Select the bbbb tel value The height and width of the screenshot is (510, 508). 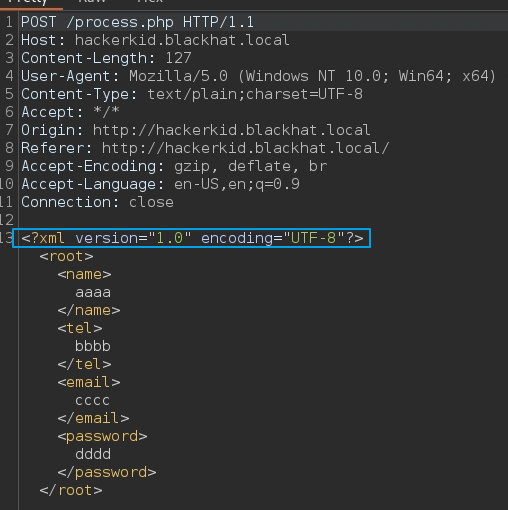tap(93, 346)
